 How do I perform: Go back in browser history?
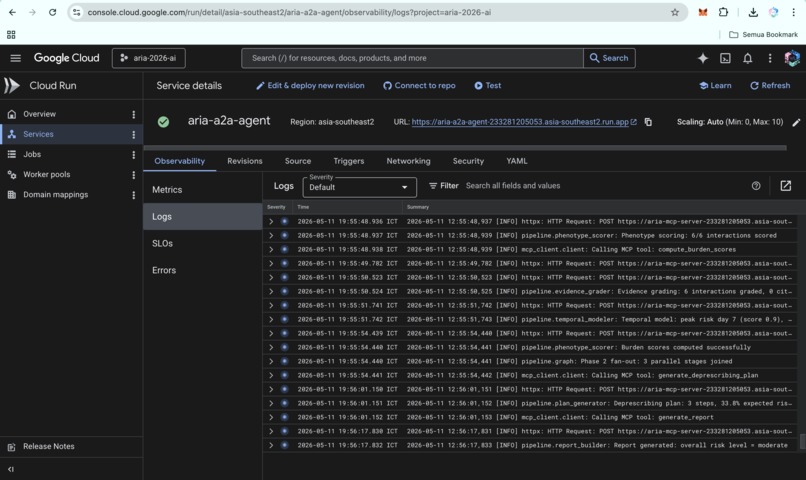coord(12,12)
